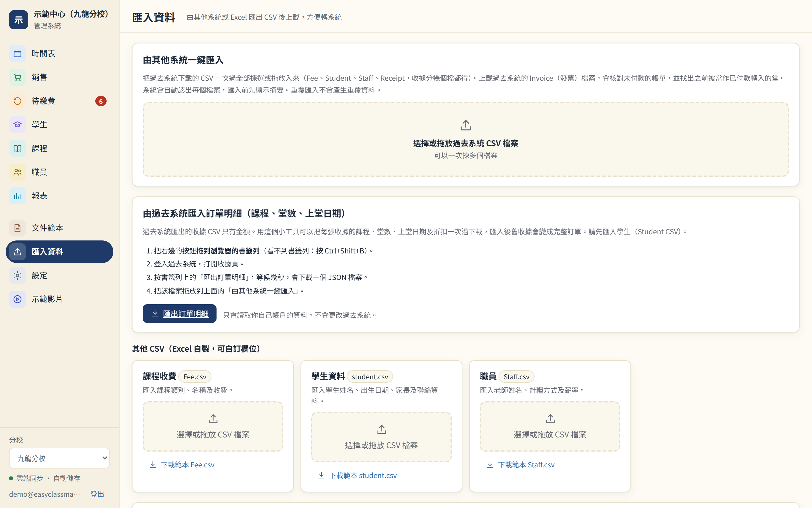Viewport: 812px width, 508px height.
Task: Click the upload icon in Staff.csv dropzone
Action: 550,419
